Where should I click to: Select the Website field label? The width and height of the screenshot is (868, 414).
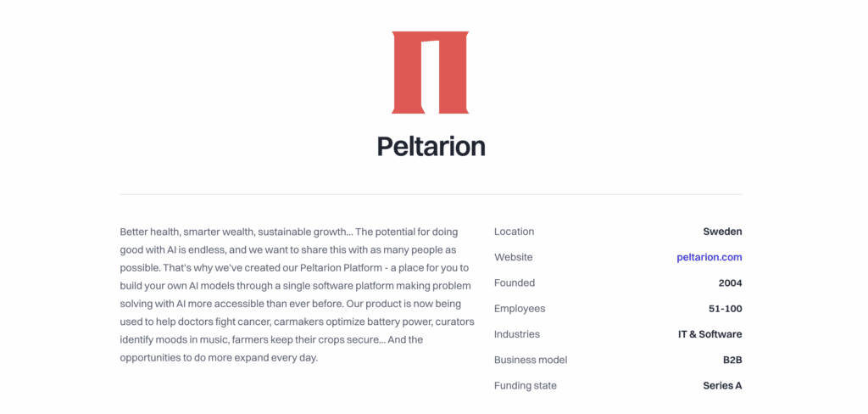(513, 257)
